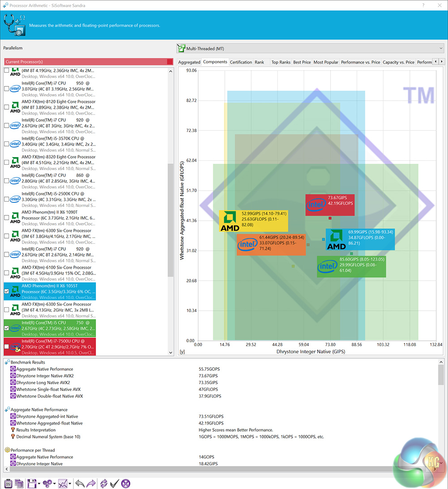Click the back arrow icon
448x489 pixels.
(x=80, y=483)
